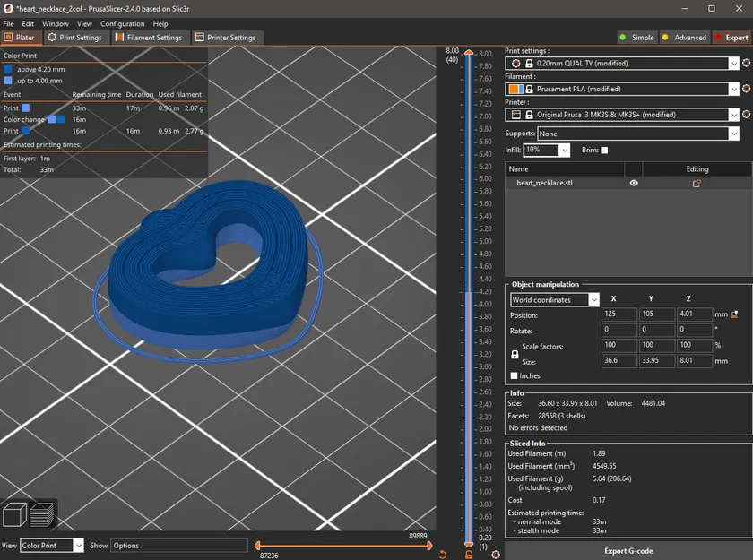Check the Inches checkbox
The height and width of the screenshot is (560, 753).
515,375
